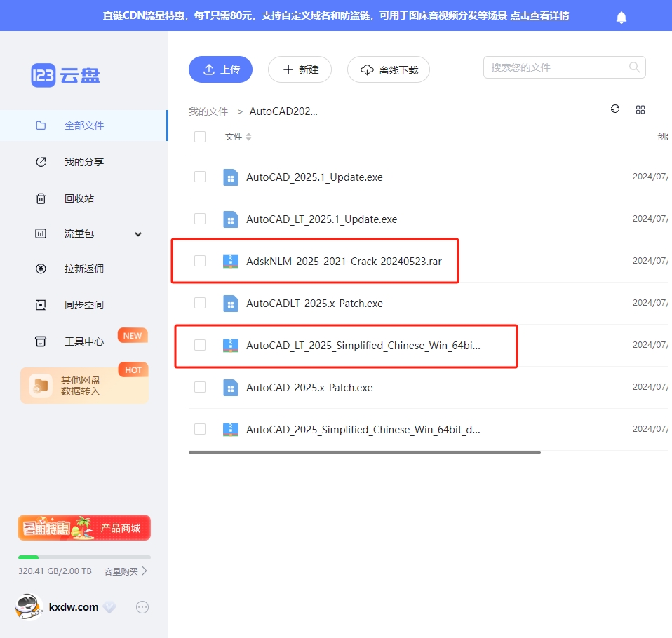Open the 其他网盘数据转入 card
Viewport: 672px width, 638px height.
click(x=84, y=385)
